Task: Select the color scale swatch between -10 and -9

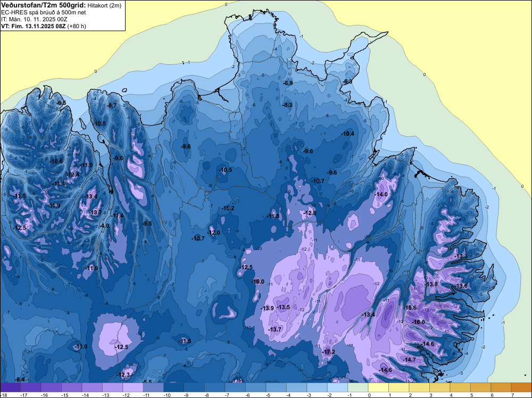Action: pos(174,387)
